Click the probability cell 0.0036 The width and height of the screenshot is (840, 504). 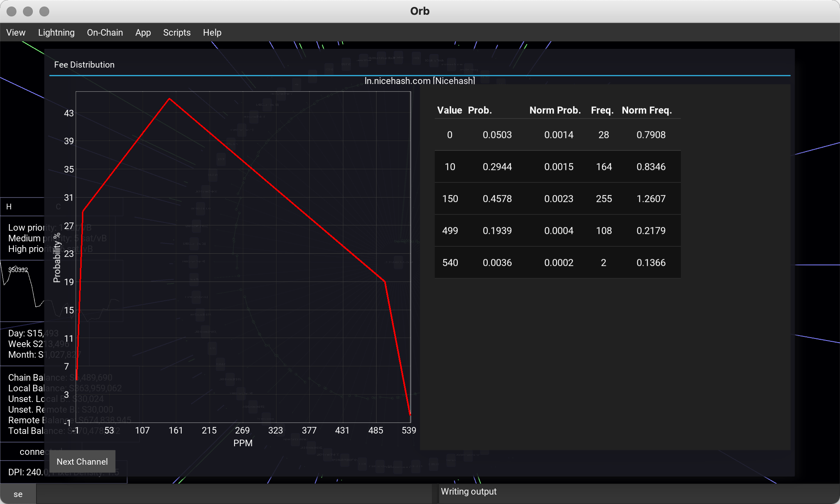[x=497, y=263]
